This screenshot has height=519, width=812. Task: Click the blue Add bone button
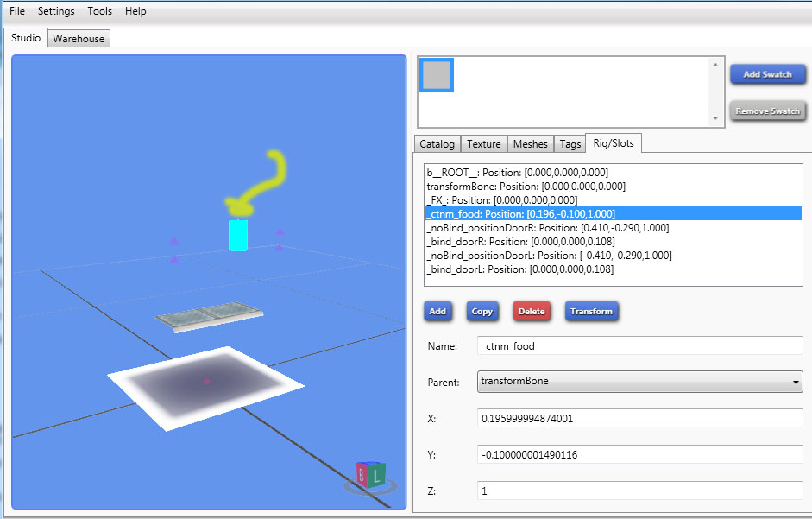pos(437,311)
